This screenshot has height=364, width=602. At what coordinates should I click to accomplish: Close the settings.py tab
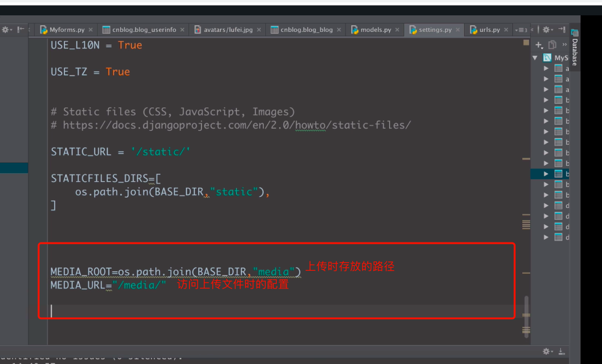pos(458,29)
